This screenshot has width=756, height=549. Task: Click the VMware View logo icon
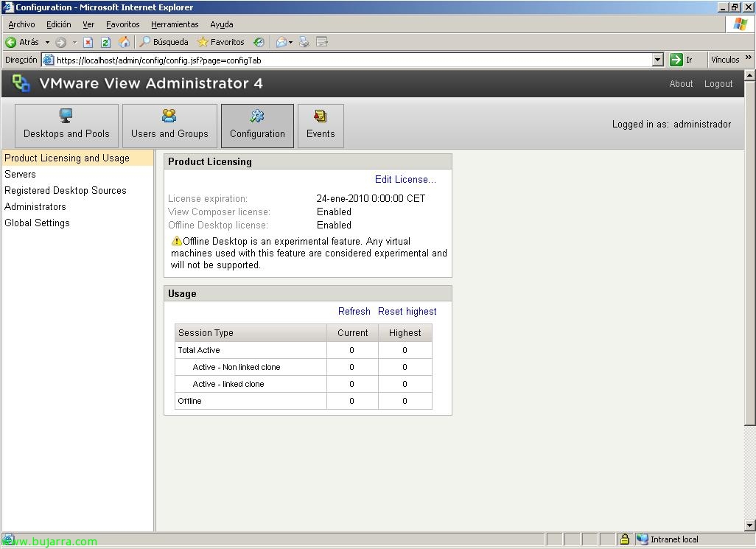click(x=21, y=83)
